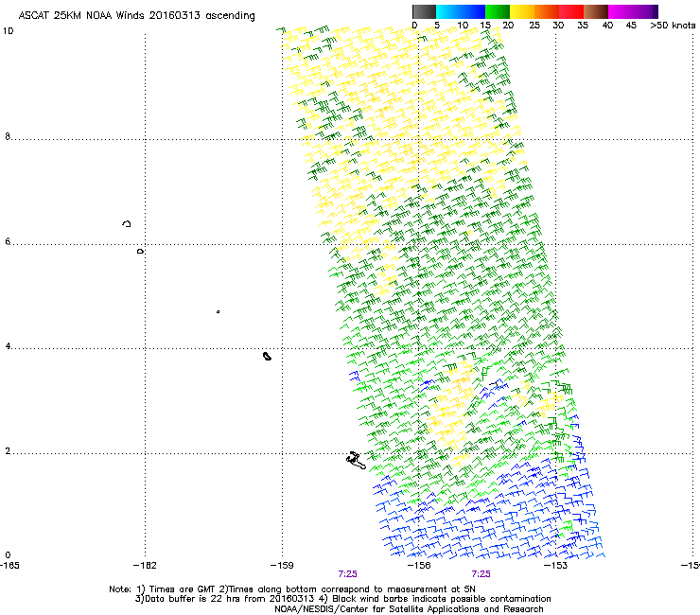Click the latitude axis label '10'
The image size is (700, 615).
point(8,31)
